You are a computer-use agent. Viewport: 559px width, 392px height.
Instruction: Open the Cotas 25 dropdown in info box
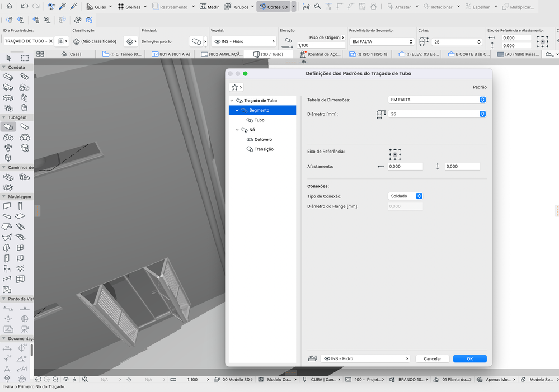[457, 42]
